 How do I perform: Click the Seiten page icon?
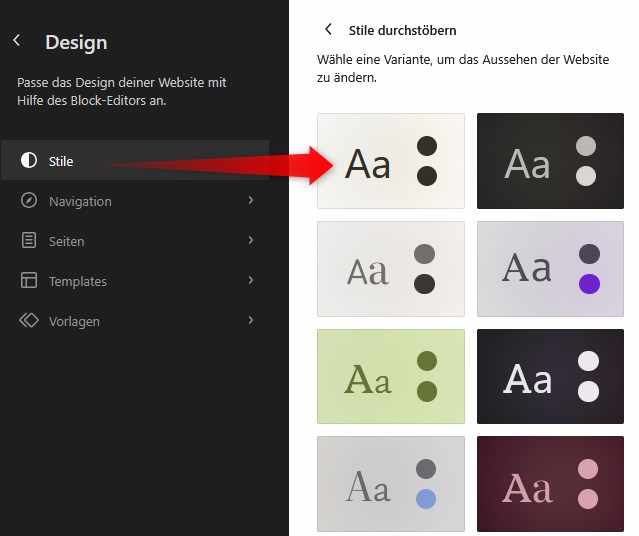[x=29, y=240]
